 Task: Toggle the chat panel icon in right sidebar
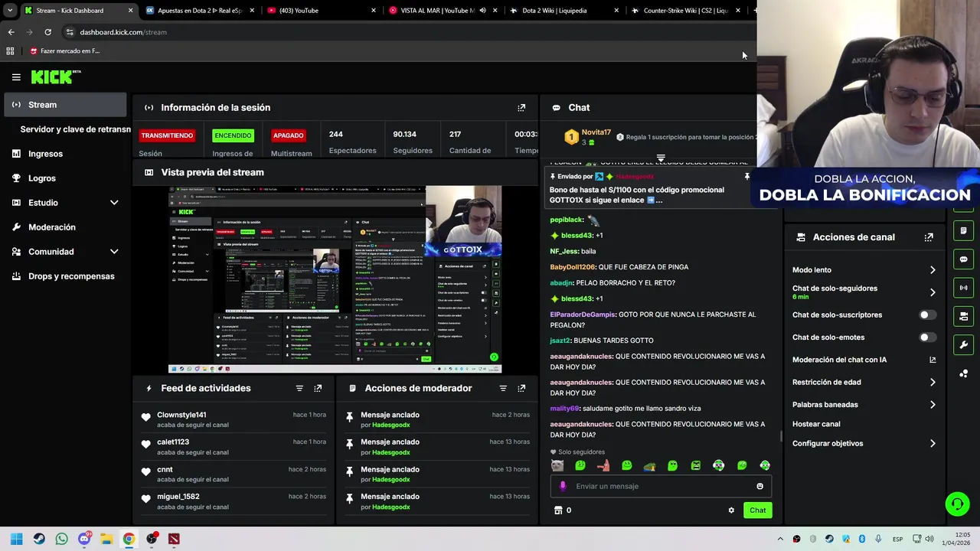pos(963,259)
